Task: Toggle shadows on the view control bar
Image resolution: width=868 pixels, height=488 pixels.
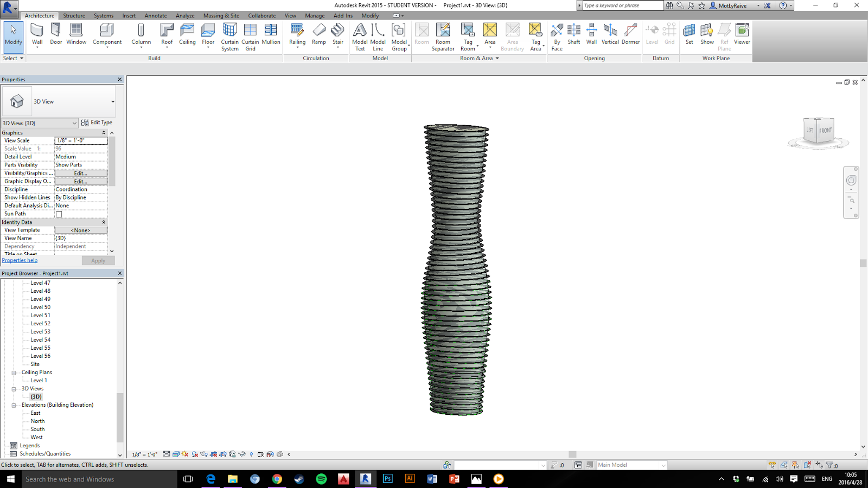Action: 194,454
